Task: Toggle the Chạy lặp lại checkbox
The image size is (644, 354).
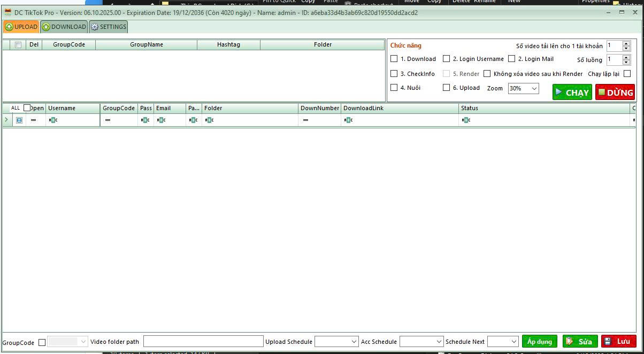Action: pos(627,74)
